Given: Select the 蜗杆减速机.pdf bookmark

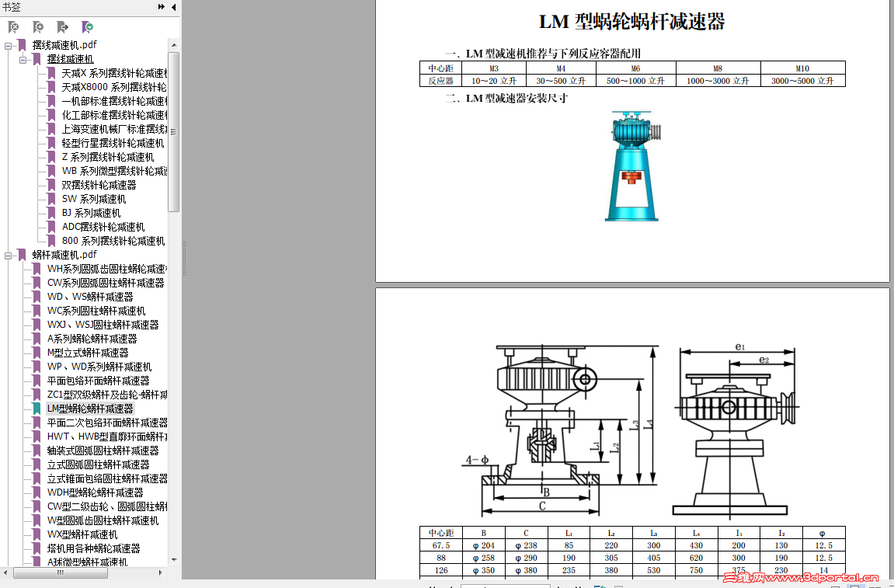Looking at the screenshot, I should pos(64,255).
